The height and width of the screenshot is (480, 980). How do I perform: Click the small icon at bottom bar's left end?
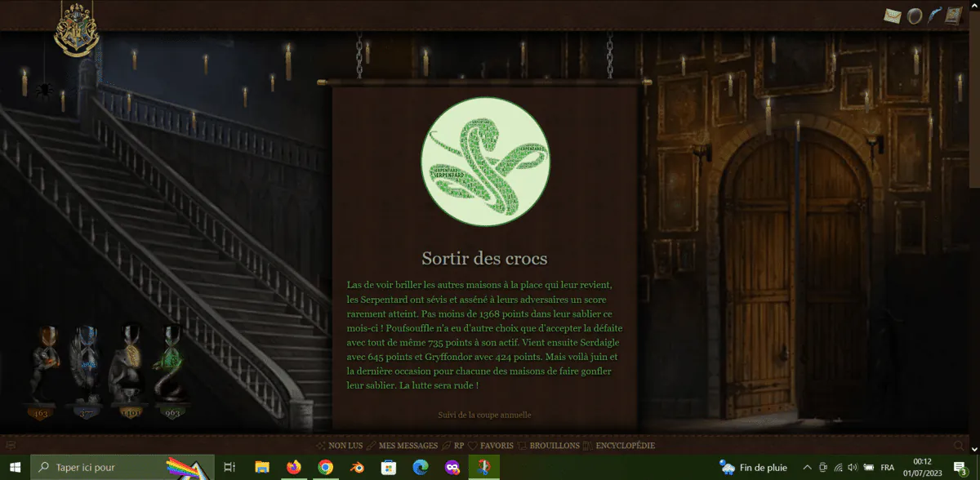click(x=11, y=446)
